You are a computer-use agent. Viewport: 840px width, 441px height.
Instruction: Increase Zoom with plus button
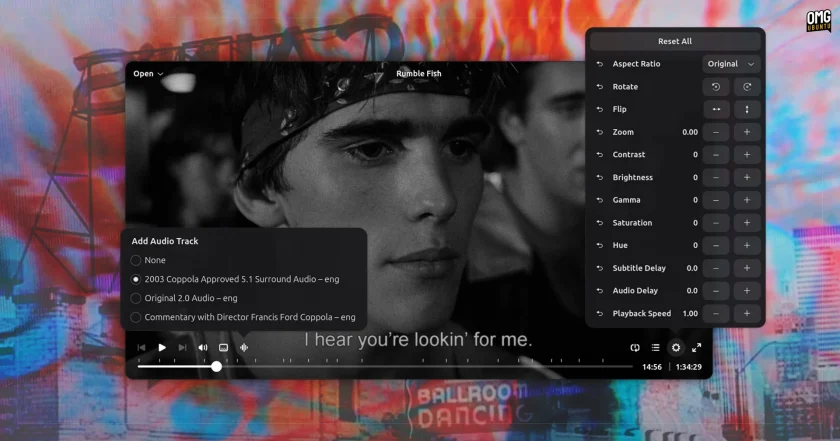(x=747, y=132)
